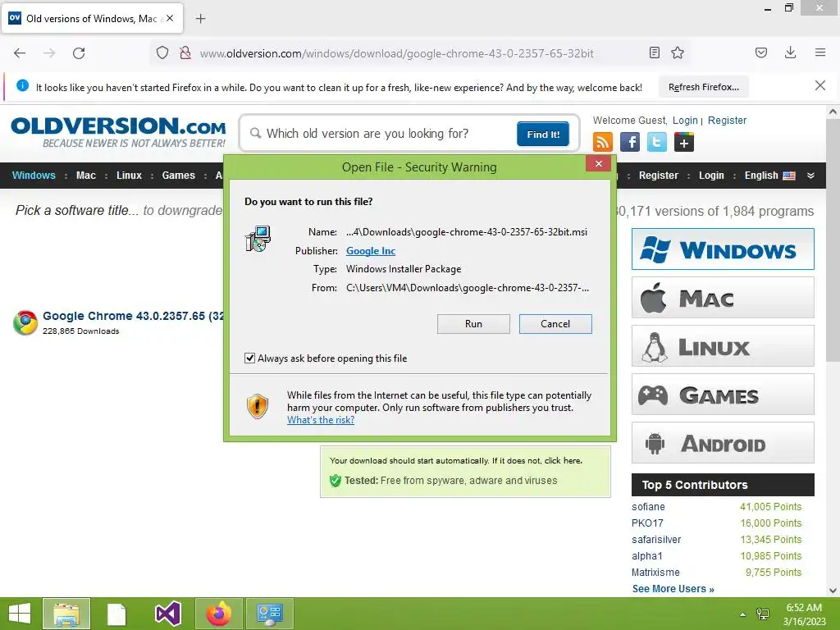
Task: Select Games in the site navigation bar
Action: tap(178, 176)
